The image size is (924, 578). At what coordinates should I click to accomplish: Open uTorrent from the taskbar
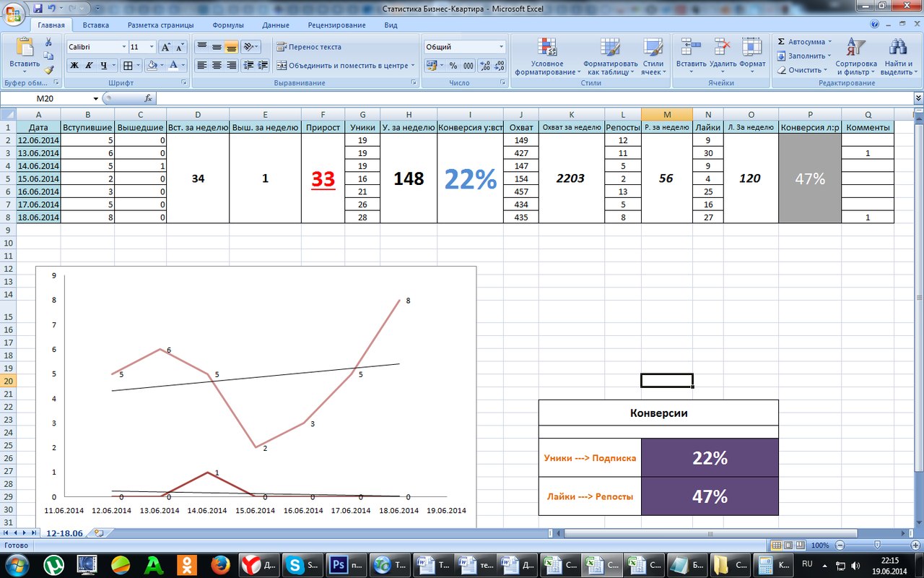tap(53, 564)
